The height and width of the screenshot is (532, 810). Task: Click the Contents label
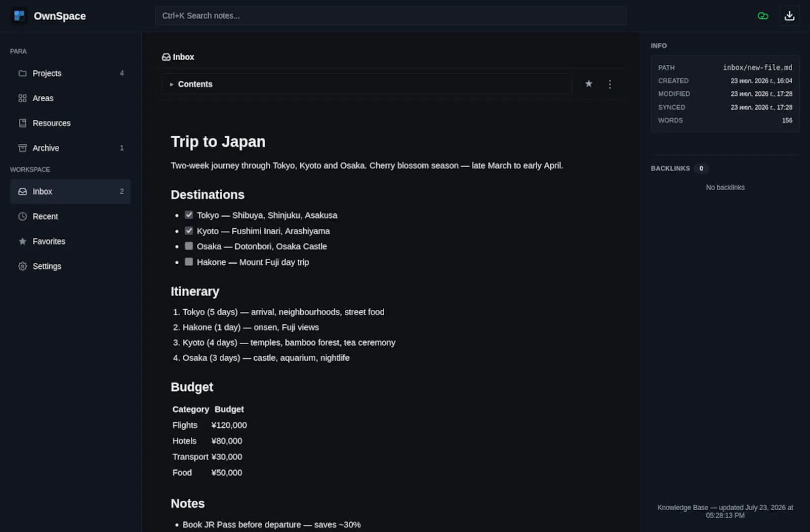pos(195,84)
